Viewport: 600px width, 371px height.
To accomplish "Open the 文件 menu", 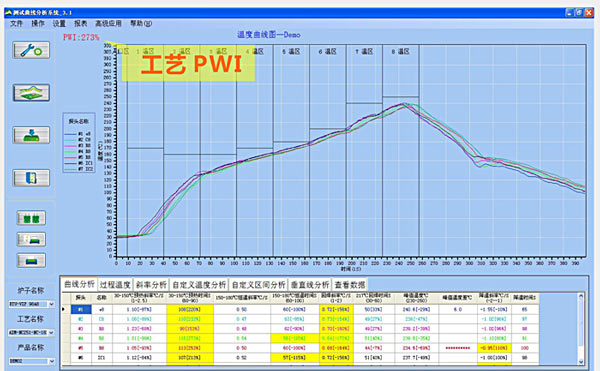I will (x=16, y=23).
